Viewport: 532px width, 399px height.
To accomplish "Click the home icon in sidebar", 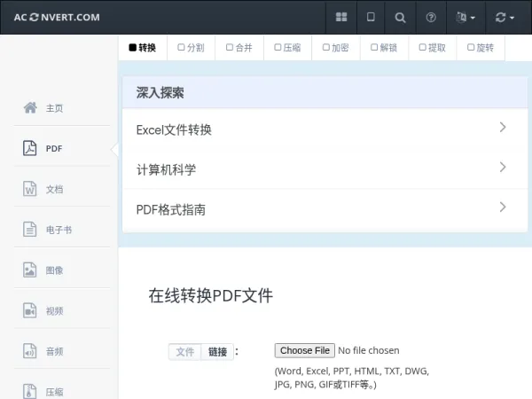I will click(30, 108).
